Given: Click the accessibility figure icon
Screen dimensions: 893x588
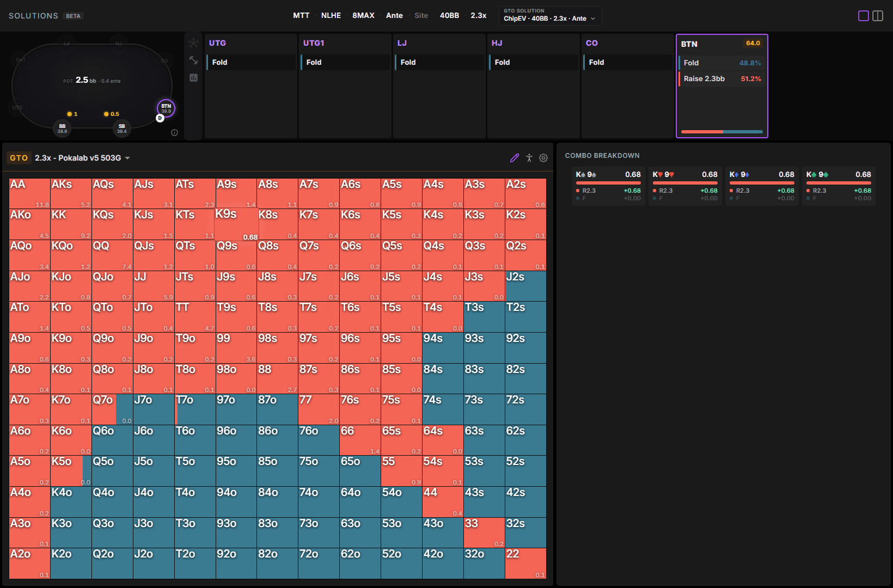Looking at the screenshot, I should (x=529, y=158).
